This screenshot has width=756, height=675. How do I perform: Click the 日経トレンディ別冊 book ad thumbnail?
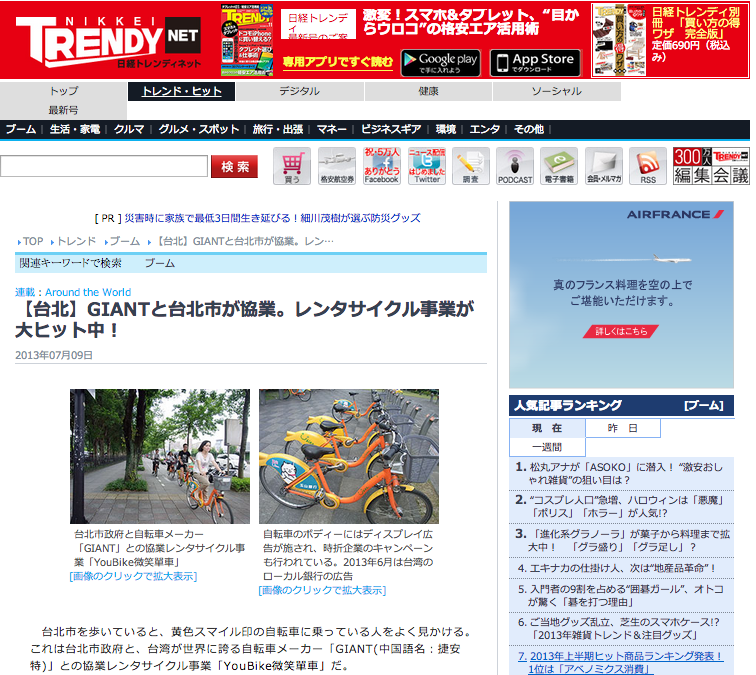tap(619, 40)
